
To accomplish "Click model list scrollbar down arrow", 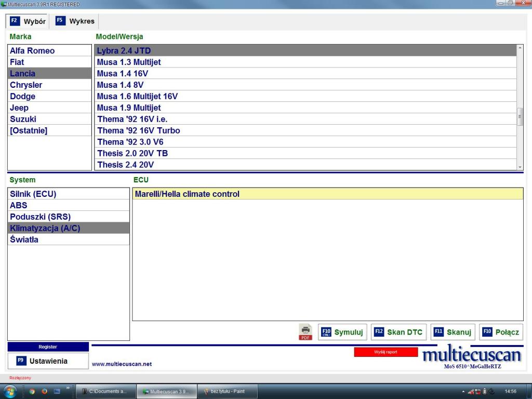I will pyautogui.click(x=520, y=167).
